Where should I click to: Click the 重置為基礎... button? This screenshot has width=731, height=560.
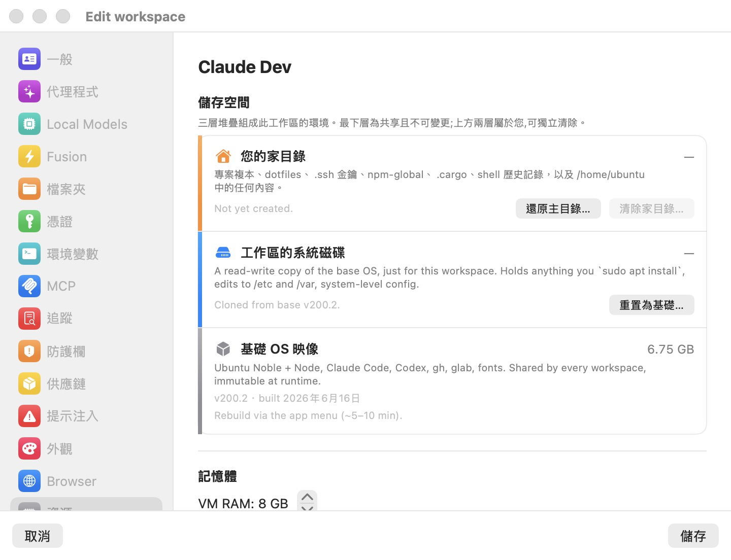click(652, 305)
